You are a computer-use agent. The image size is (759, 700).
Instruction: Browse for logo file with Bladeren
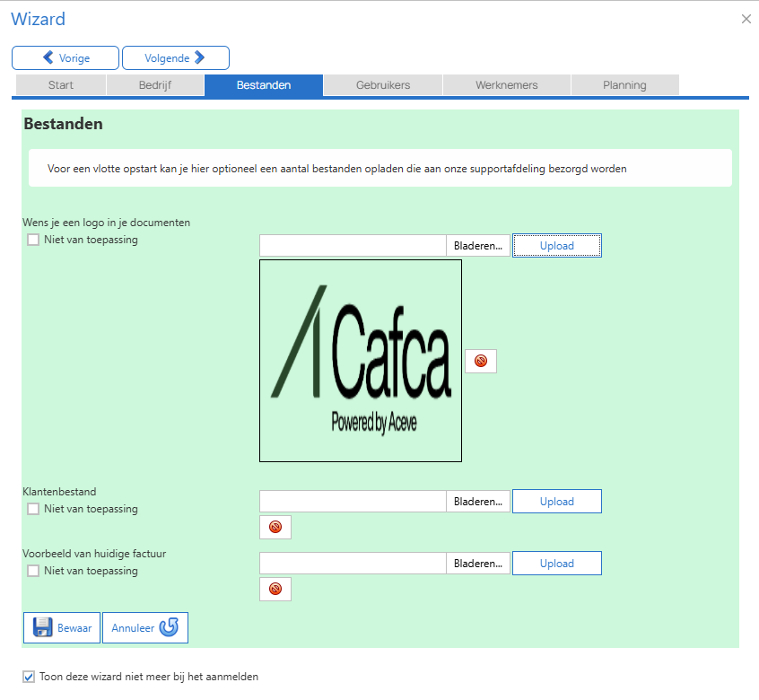[478, 245]
